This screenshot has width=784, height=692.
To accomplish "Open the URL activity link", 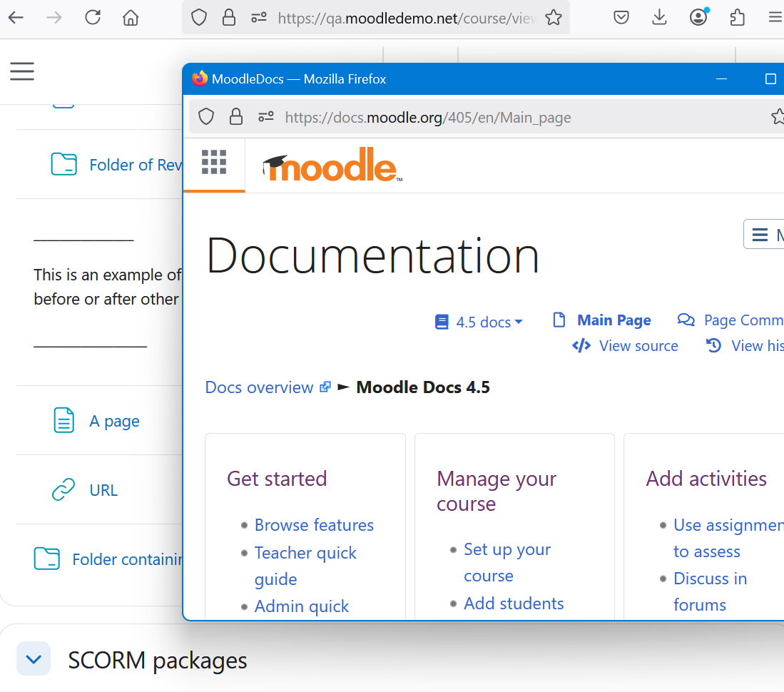I will (x=103, y=490).
